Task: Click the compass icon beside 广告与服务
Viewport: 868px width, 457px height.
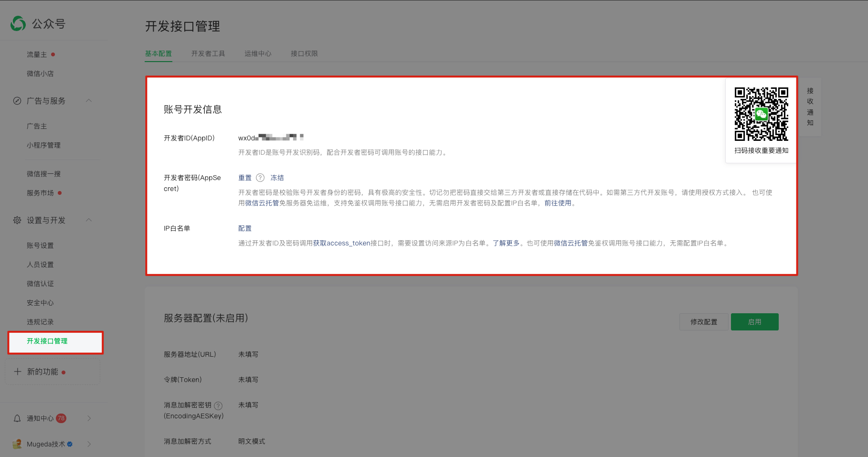Action: [17, 101]
